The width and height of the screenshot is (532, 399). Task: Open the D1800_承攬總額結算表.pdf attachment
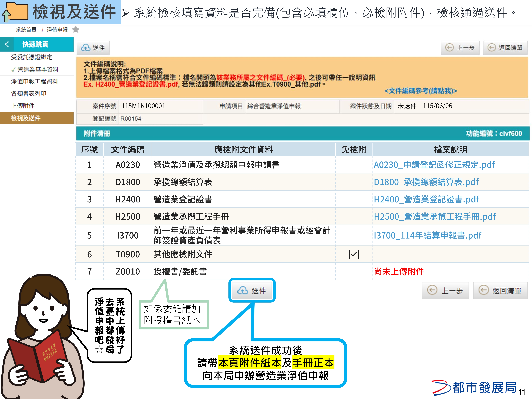(x=426, y=182)
